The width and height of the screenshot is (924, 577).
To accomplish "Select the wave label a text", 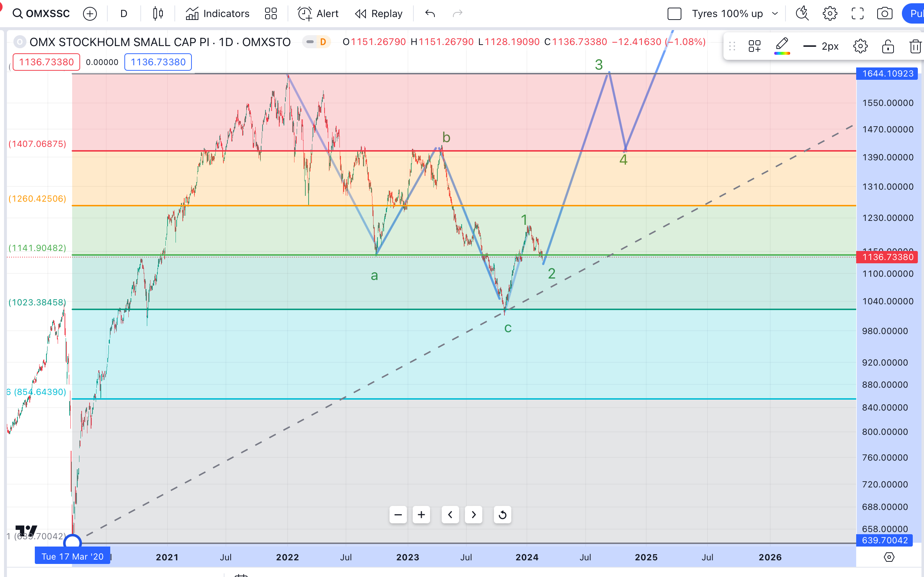I will click(x=374, y=276).
